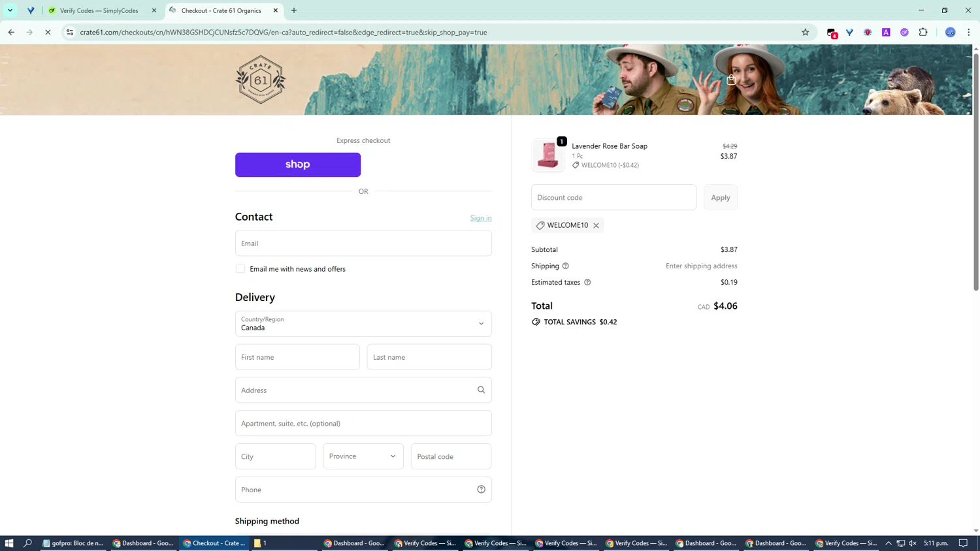Click the Lavender Rose Bar Soap title
The height and width of the screenshot is (551, 980).
[610, 146]
